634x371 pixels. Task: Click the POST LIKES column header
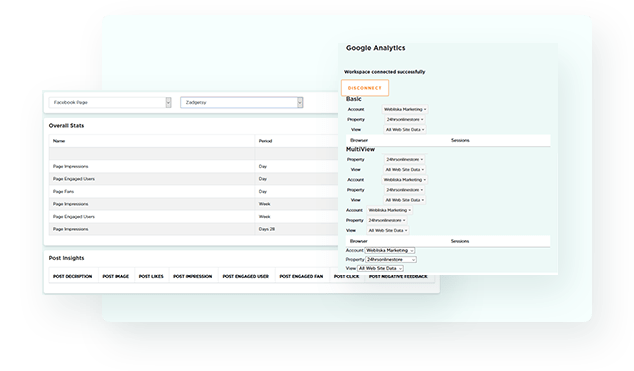[151, 276]
